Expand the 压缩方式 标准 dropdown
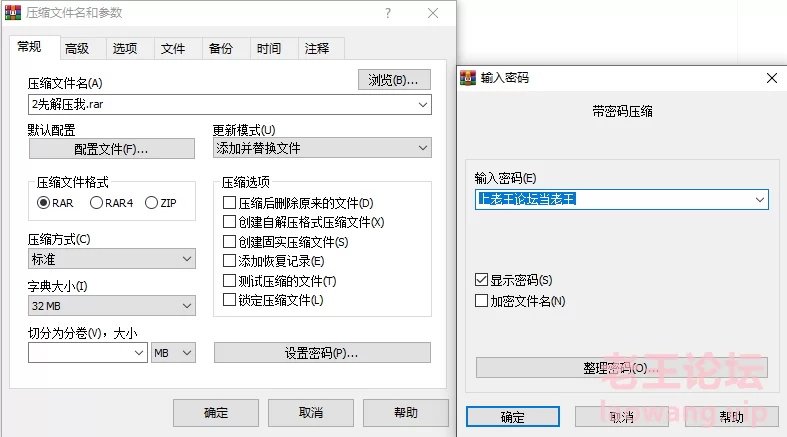The width and height of the screenshot is (787, 437). (x=112, y=259)
